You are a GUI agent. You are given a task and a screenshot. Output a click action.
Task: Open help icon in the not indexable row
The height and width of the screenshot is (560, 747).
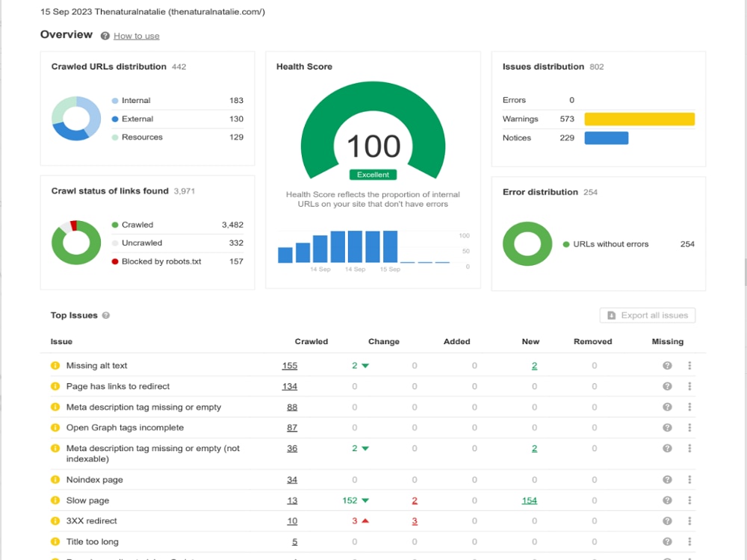pyautogui.click(x=667, y=449)
